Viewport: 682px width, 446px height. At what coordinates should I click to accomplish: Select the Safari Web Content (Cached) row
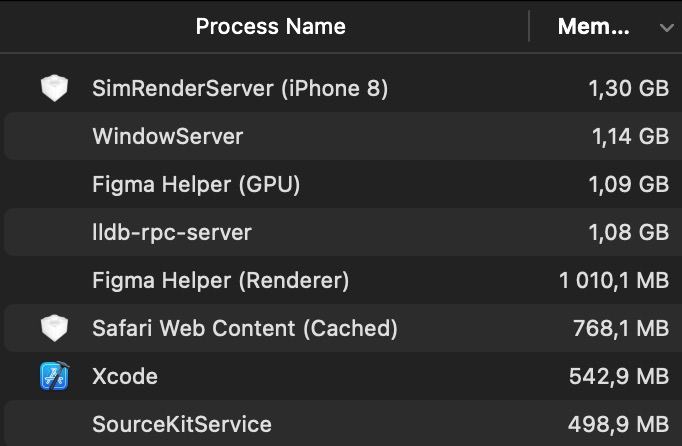pyautogui.click(x=341, y=328)
